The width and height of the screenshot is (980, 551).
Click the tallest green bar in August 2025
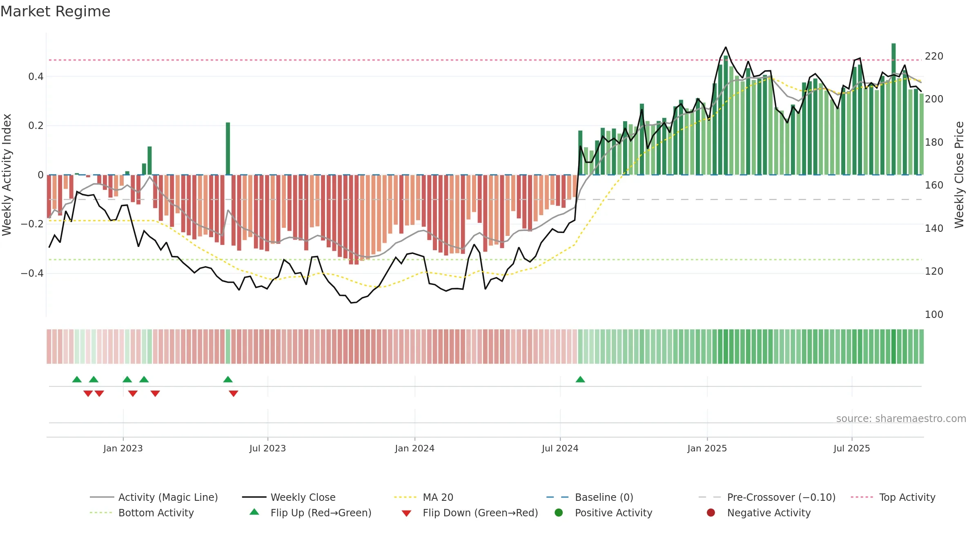[x=893, y=109]
